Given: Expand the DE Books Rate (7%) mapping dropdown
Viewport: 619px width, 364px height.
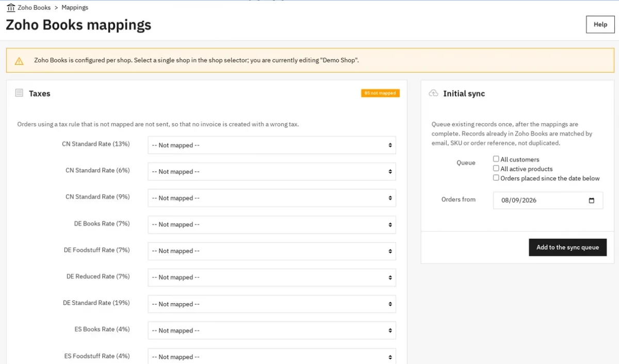Looking at the screenshot, I should pos(272,225).
